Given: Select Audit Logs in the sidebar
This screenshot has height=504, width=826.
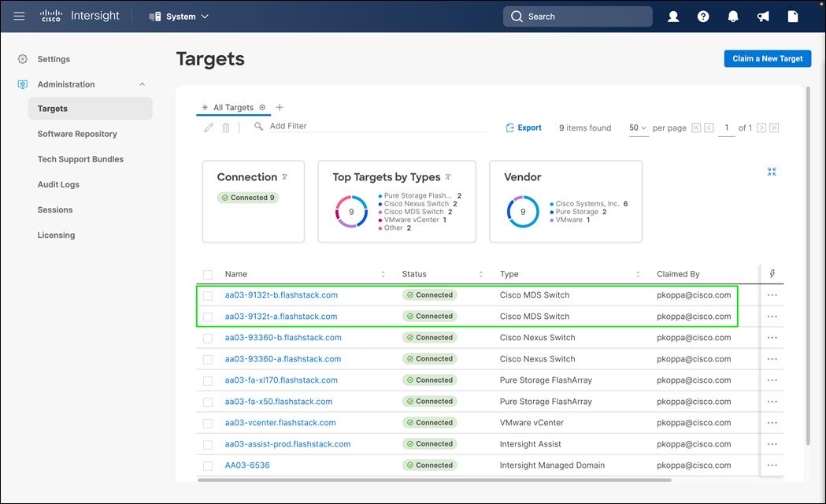Looking at the screenshot, I should pos(58,184).
